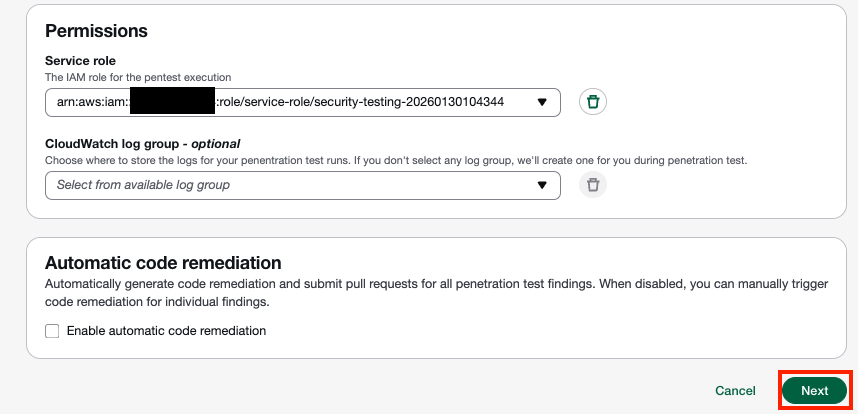858x414 pixels.
Task: Click the 'Select from available log group' placeholder
Action: (143, 185)
